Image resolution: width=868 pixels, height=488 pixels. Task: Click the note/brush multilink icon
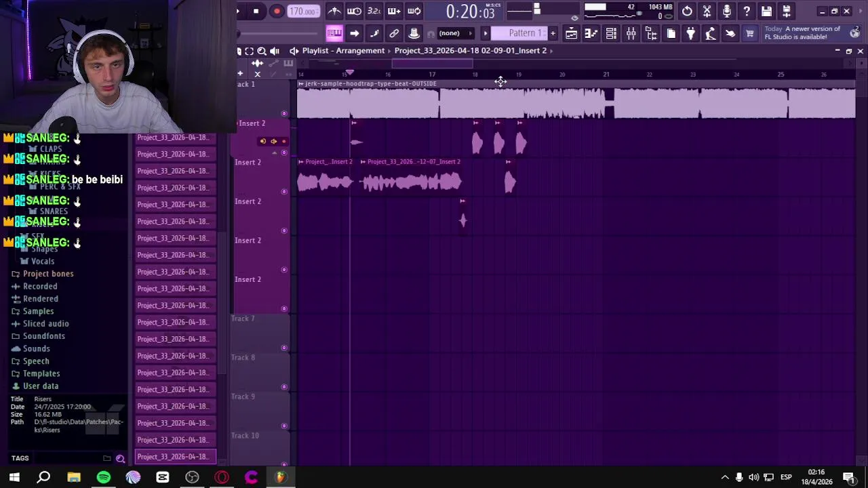[374, 33]
